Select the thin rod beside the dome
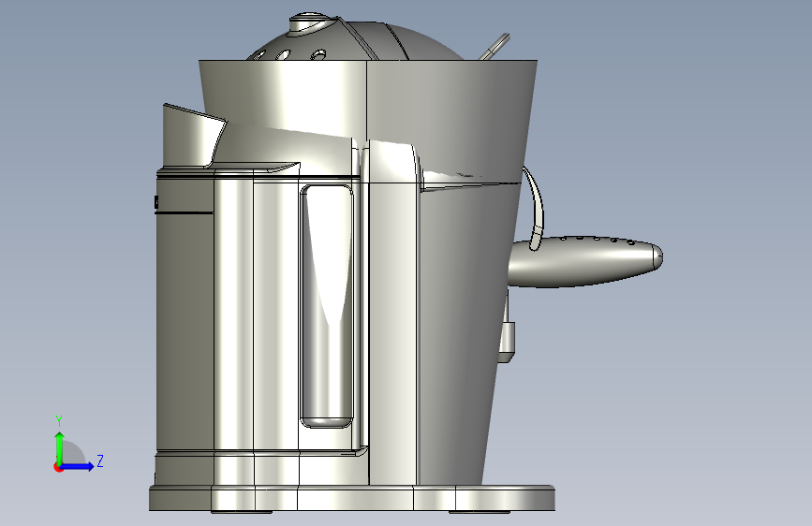This screenshot has width=812, height=526. pyautogui.click(x=495, y=47)
